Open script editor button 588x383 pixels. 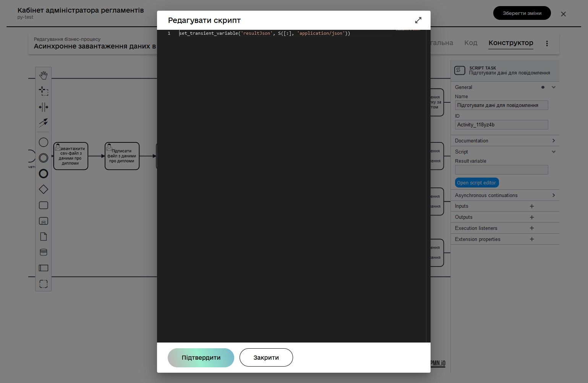(477, 183)
